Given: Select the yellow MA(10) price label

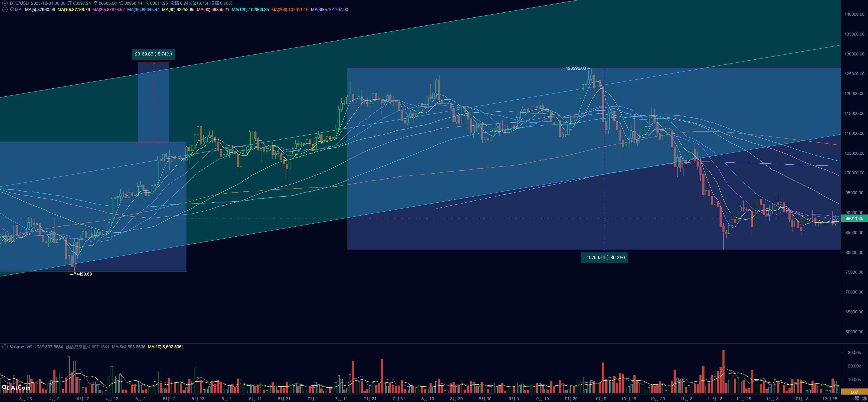Looking at the screenshot, I should point(73,10).
